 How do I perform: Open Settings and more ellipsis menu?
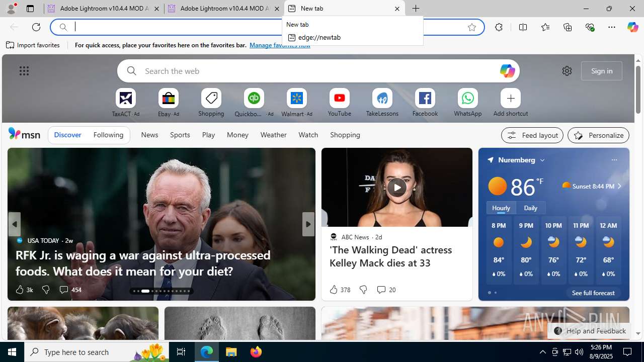[612, 27]
